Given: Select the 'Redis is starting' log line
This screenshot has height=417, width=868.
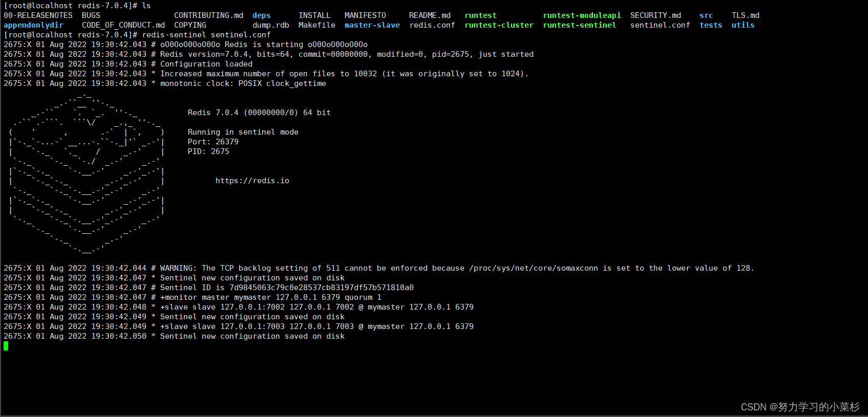Looking at the screenshot, I should click(x=185, y=45).
